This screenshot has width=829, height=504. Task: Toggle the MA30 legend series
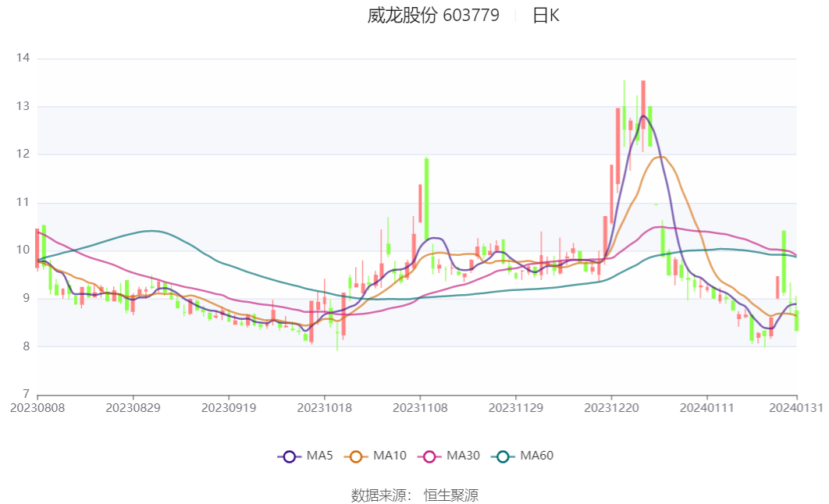(x=448, y=456)
